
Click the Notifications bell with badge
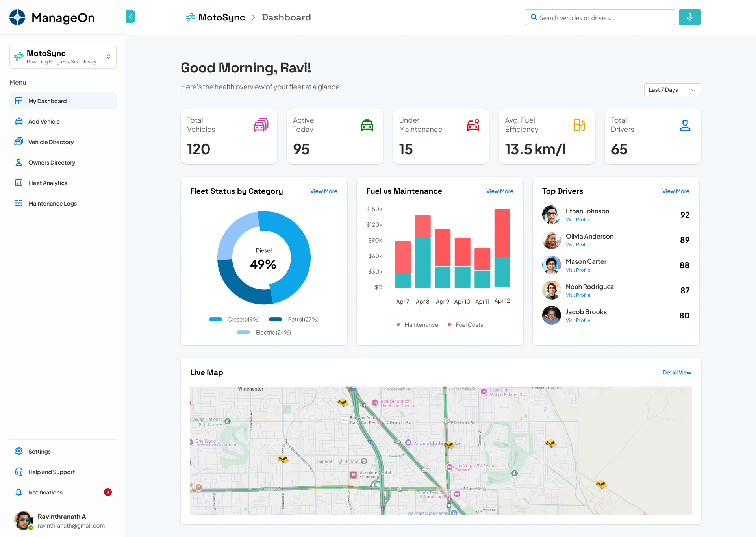[x=19, y=492]
